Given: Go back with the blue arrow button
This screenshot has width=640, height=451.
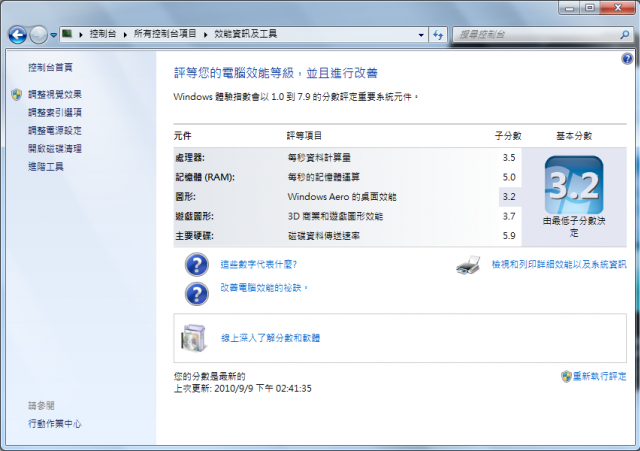Looking at the screenshot, I should pyautogui.click(x=18, y=35).
